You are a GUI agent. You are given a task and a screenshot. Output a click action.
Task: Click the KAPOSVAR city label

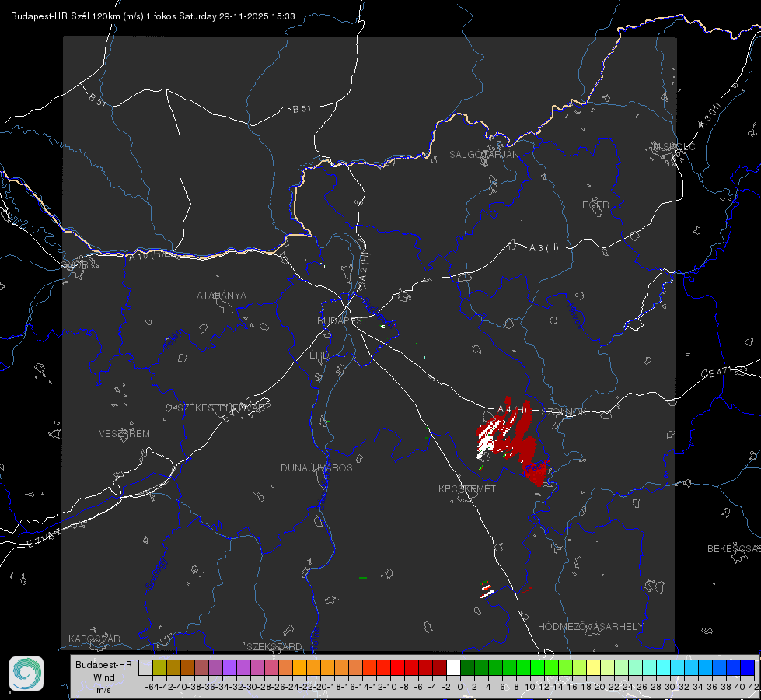click(94, 639)
